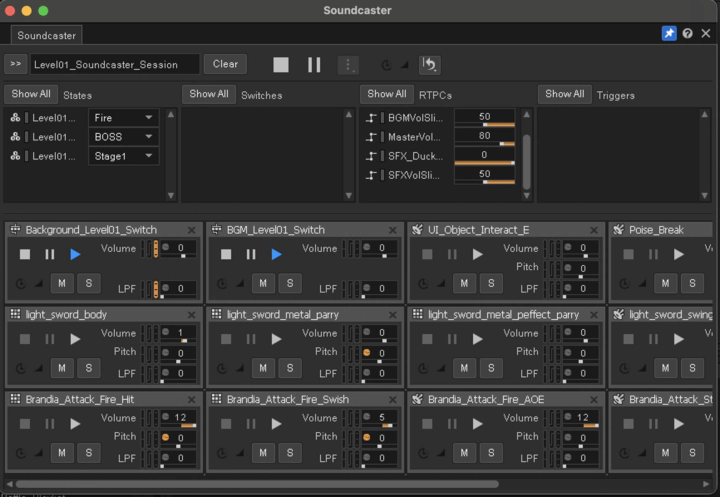Image resolution: width=720 pixels, height=497 pixels.
Task: Mute the Brandia_Attack_Fire_AOE module
Action: point(464,453)
